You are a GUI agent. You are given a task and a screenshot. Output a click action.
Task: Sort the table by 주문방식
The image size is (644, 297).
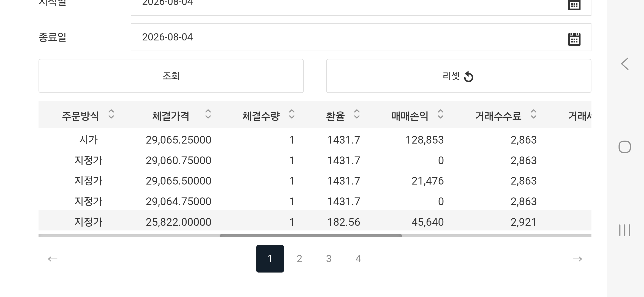pyautogui.click(x=111, y=114)
